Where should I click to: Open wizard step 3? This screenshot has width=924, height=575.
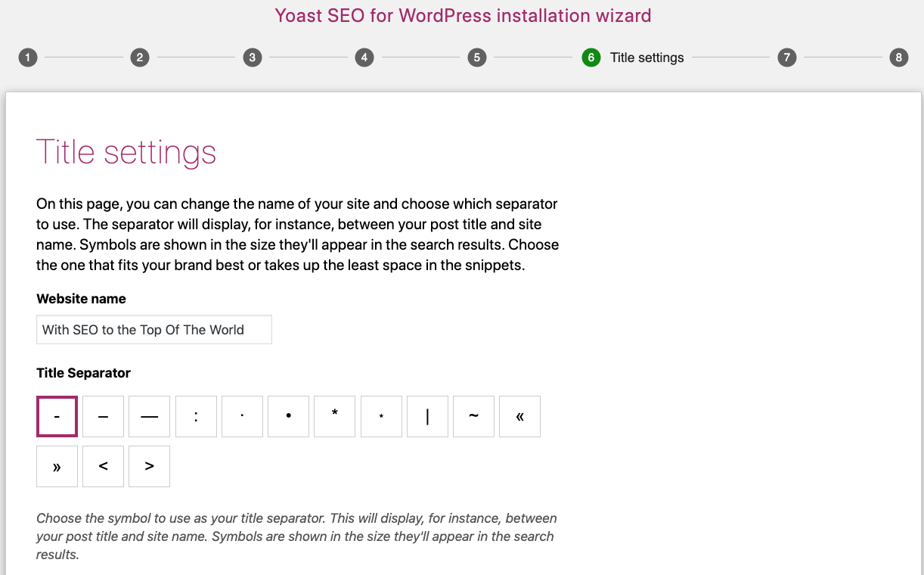tap(253, 57)
